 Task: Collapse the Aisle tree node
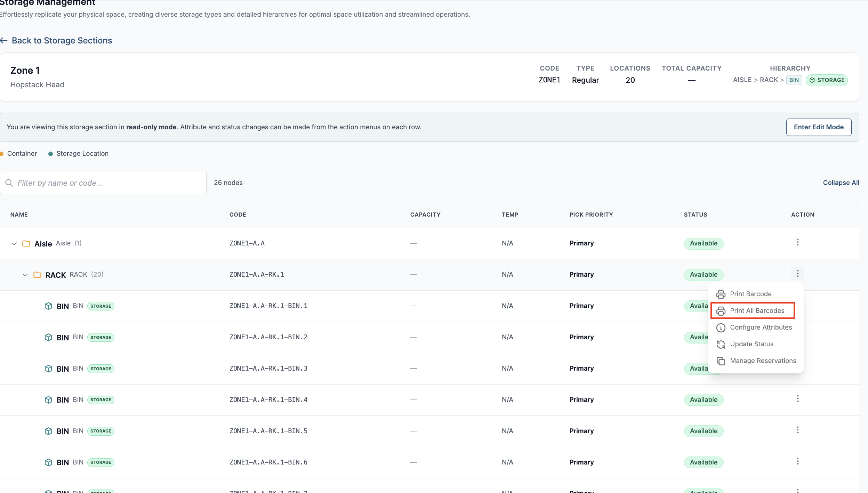[14, 243]
